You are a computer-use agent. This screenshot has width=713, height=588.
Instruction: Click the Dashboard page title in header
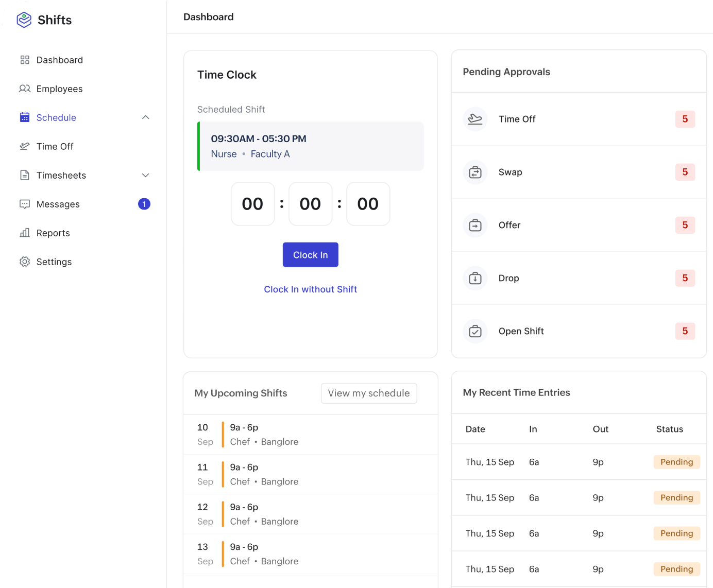[209, 17]
